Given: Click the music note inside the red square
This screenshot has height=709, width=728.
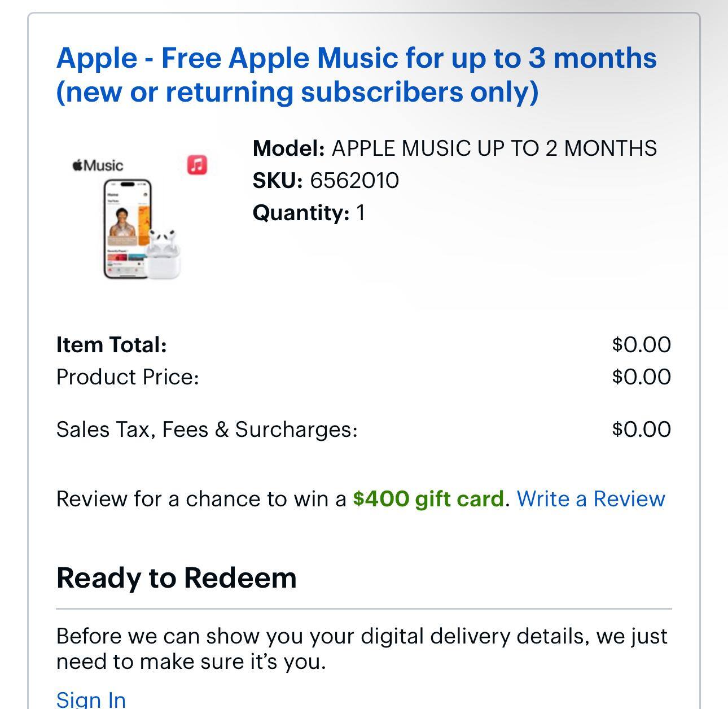Looking at the screenshot, I should (197, 164).
